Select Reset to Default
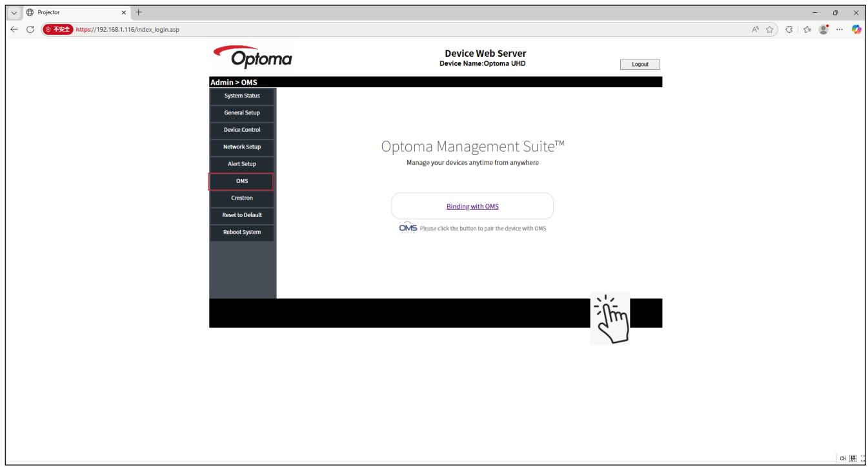The width and height of the screenshot is (868, 467). 242,215
